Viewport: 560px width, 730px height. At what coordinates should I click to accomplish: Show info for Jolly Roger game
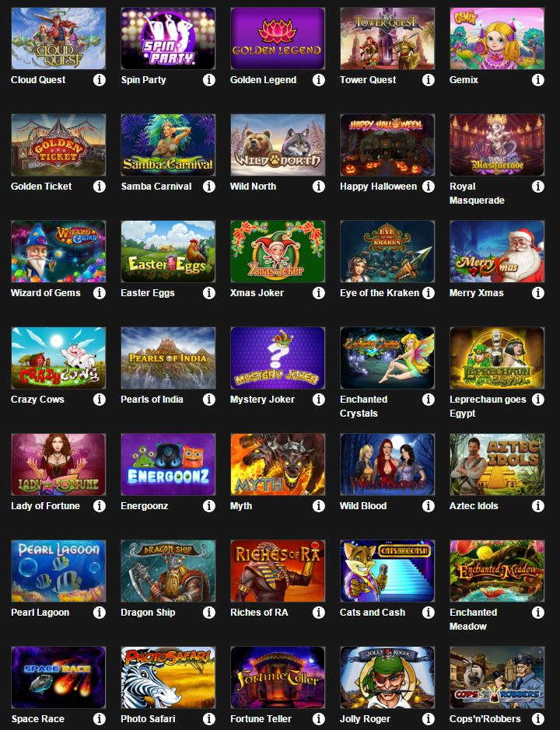tap(428, 719)
